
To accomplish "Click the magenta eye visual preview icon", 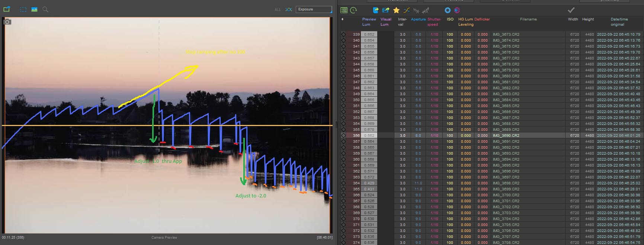I will (x=457, y=10).
